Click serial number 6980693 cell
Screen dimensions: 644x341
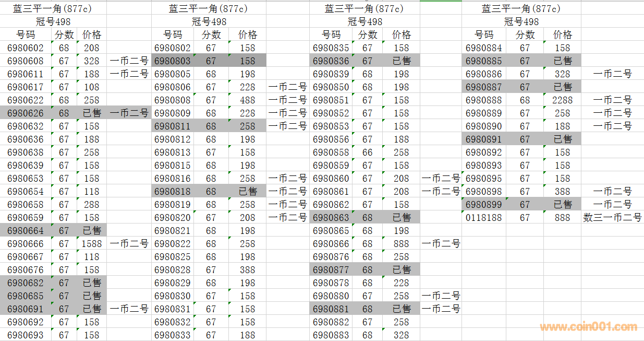point(26,335)
